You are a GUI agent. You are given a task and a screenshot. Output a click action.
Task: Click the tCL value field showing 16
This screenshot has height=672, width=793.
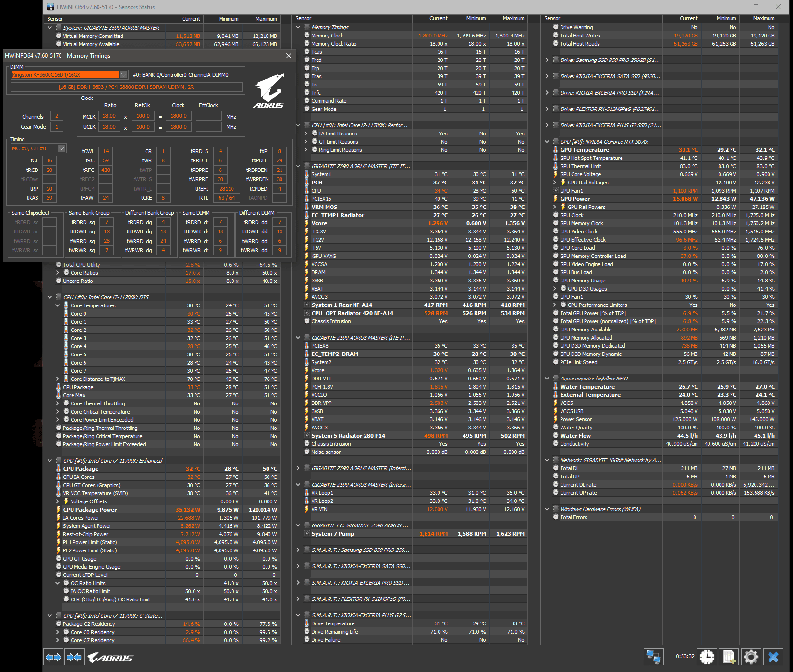pyautogui.click(x=49, y=160)
